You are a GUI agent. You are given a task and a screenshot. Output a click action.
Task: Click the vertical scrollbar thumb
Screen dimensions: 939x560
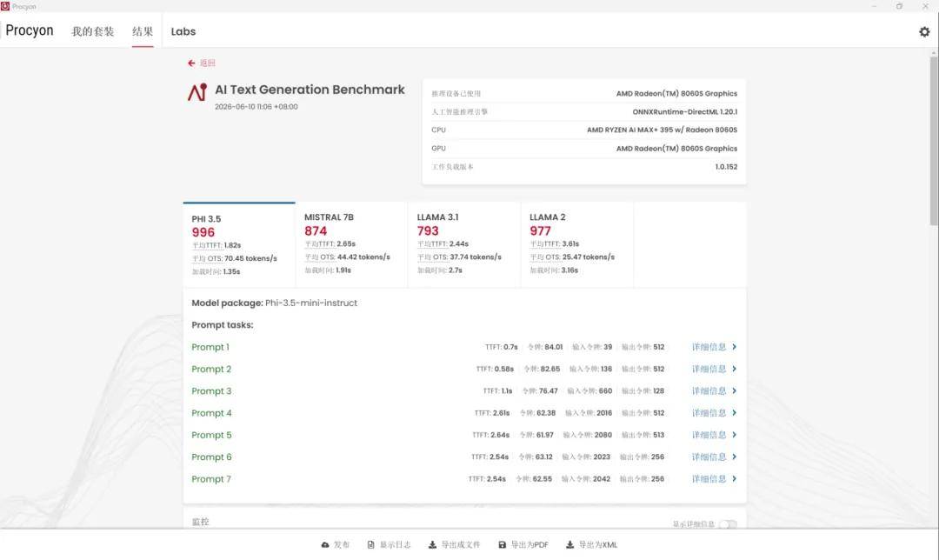tap(934, 141)
